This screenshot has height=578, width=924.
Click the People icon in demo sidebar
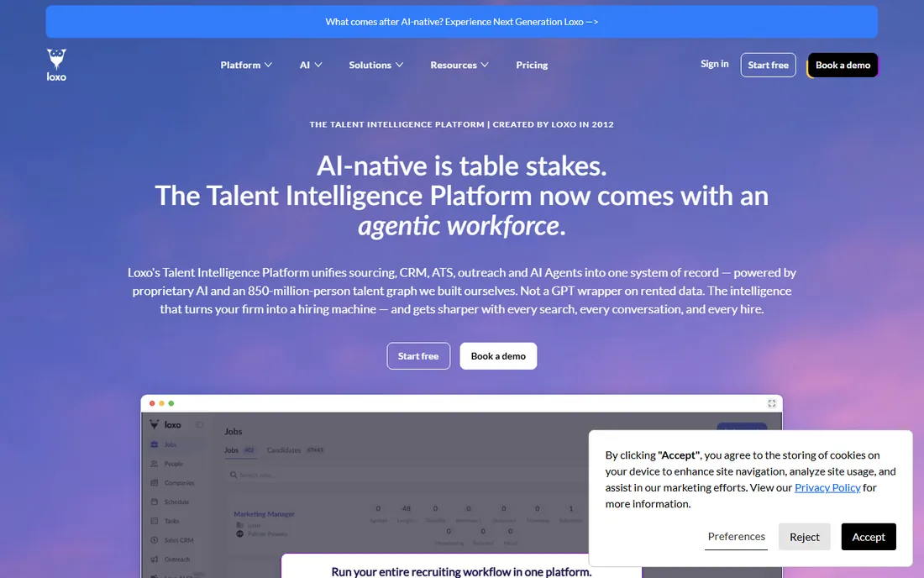coord(155,464)
